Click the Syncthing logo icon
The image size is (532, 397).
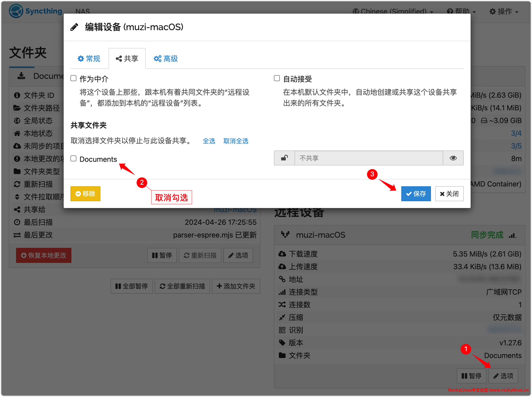[x=16, y=11]
